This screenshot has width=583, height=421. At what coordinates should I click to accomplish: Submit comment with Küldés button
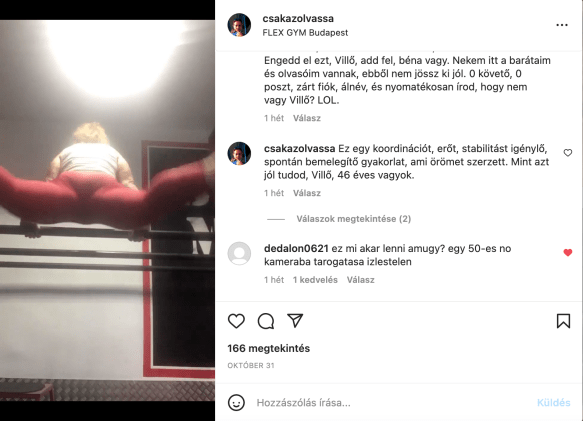pos(554,403)
